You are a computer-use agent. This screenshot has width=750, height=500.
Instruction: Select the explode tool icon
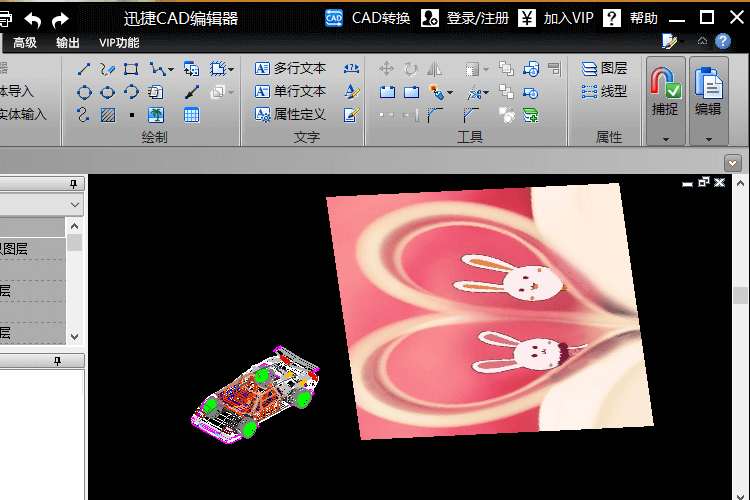point(436,92)
